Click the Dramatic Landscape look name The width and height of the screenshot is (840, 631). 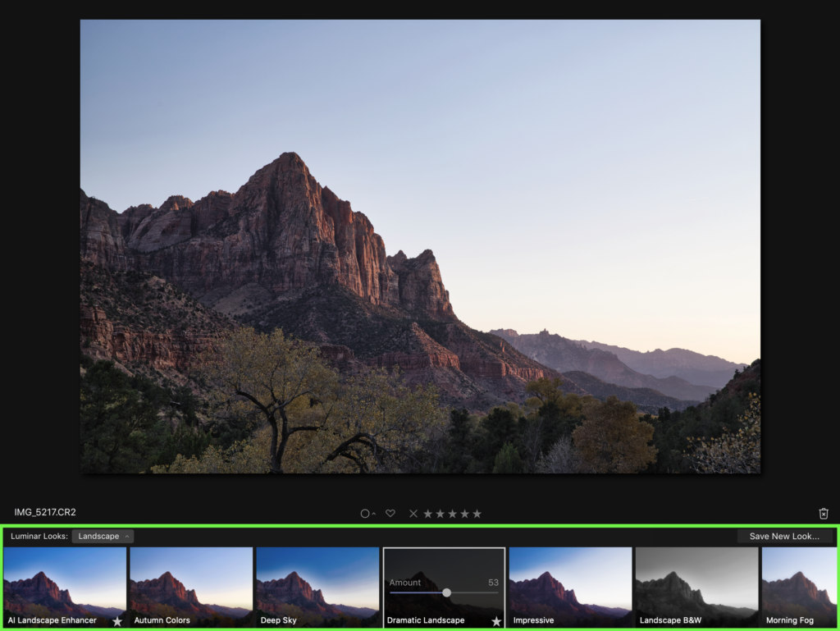[x=426, y=620]
